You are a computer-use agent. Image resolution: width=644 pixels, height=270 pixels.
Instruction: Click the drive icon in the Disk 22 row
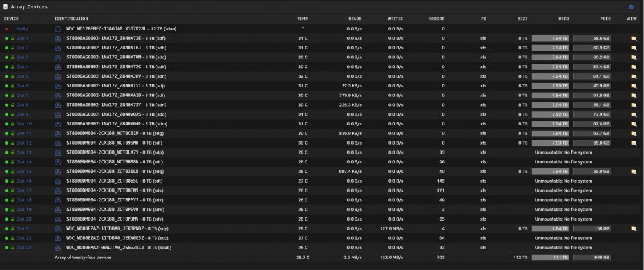(58, 238)
